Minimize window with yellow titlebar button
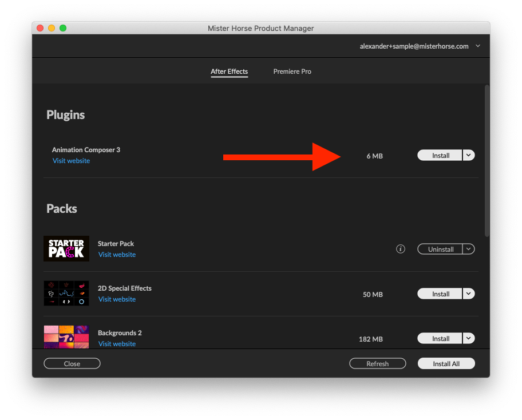This screenshot has height=420, width=522. [x=52, y=28]
